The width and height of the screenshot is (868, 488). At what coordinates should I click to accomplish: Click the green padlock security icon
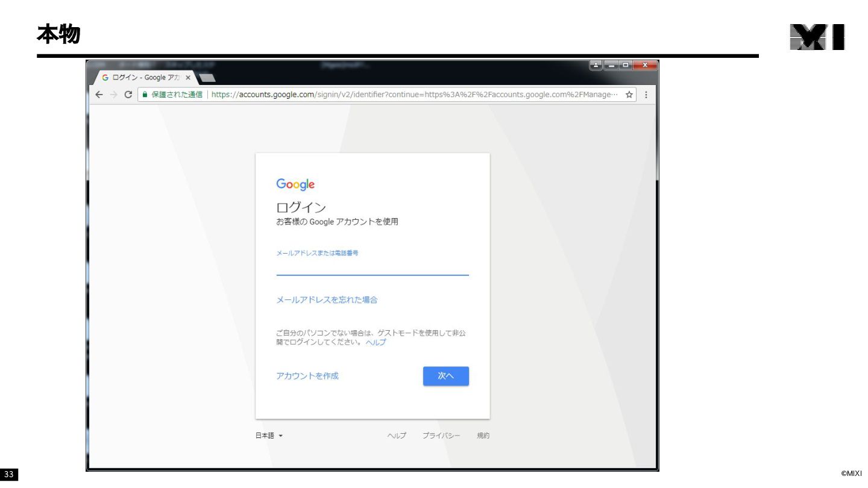(x=145, y=95)
